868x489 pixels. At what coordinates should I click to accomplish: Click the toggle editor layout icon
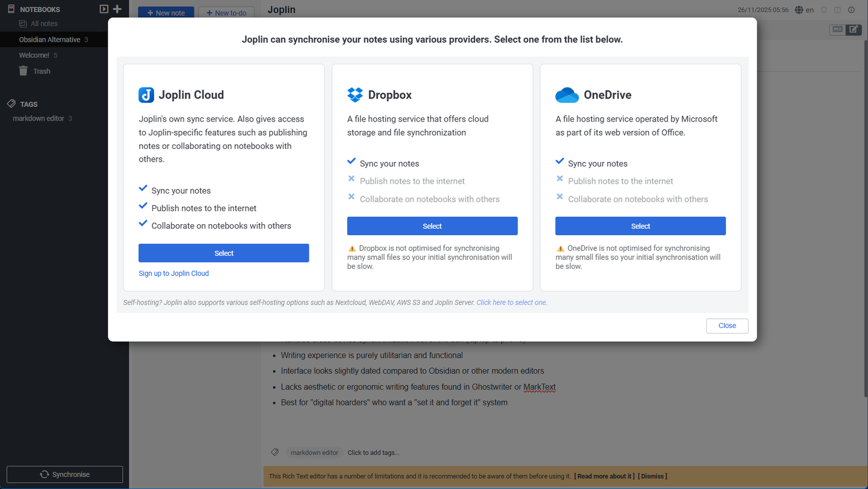(x=837, y=10)
